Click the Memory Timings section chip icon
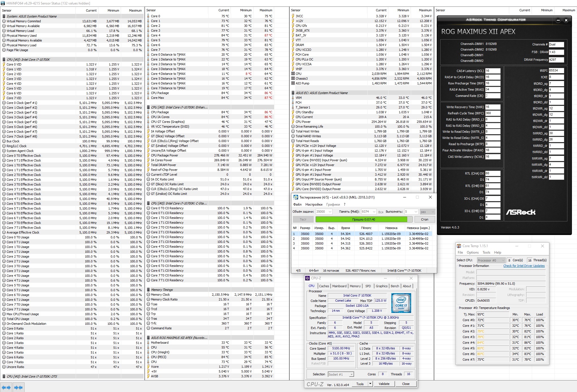The image size is (577, 392). pyautogui.click(x=148, y=290)
